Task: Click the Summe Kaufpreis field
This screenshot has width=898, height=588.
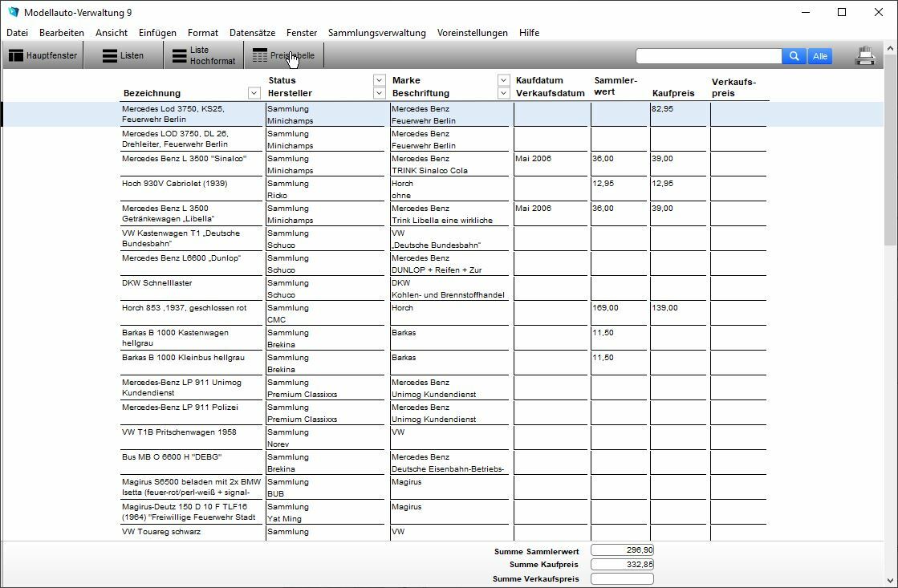Action: click(x=622, y=565)
